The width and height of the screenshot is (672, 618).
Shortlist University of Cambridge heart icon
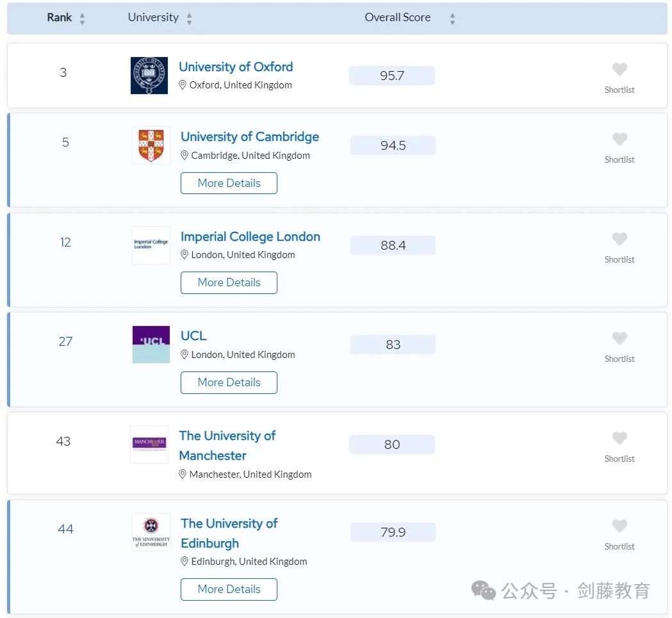pos(619,139)
